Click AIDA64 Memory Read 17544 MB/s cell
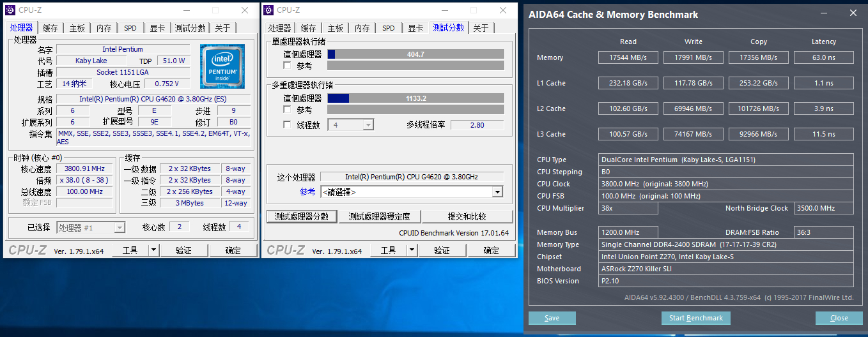The width and height of the screenshot is (868, 337). point(628,57)
